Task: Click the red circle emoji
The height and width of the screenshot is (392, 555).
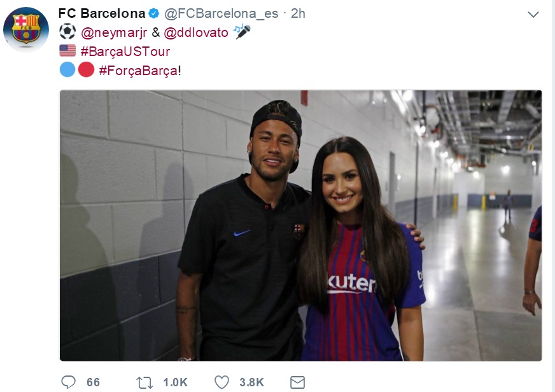Action: (86, 70)
